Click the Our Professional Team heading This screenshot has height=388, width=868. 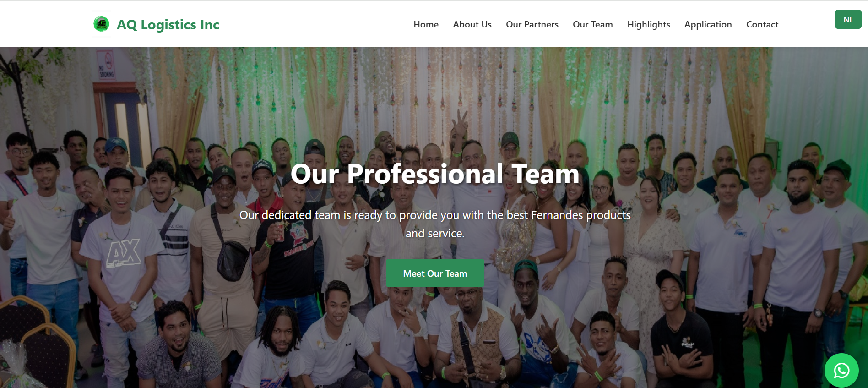(435, 174)
